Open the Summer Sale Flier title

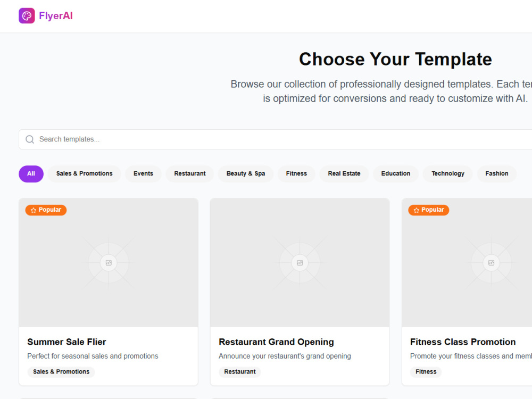[x=67, y=342]
